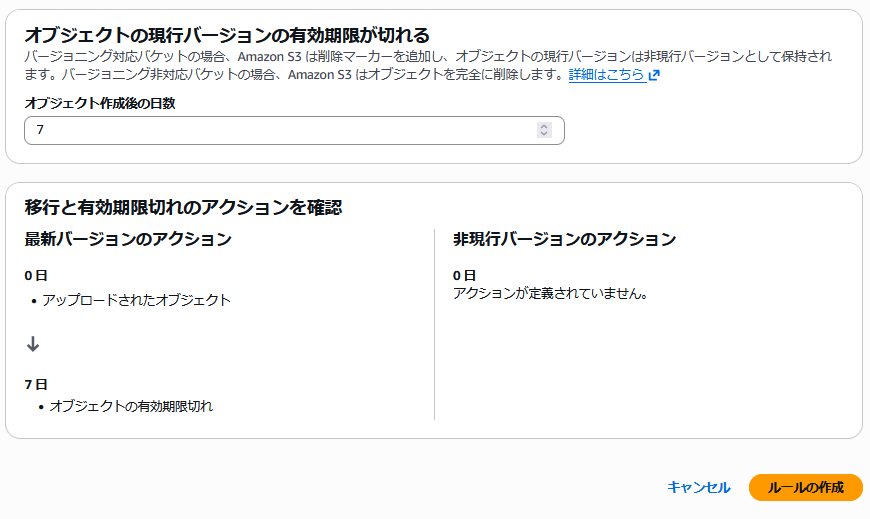The height and width of the screenshot is (519, 870).
Task: Click the アップロードされたオブジェクト bullet item
Action: pos(136,300)
